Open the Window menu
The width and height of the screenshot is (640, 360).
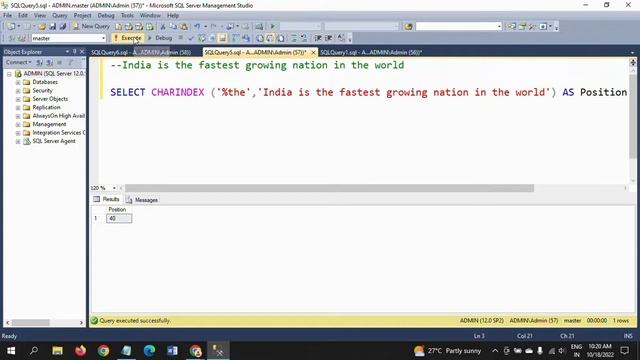tap(150, 16)
